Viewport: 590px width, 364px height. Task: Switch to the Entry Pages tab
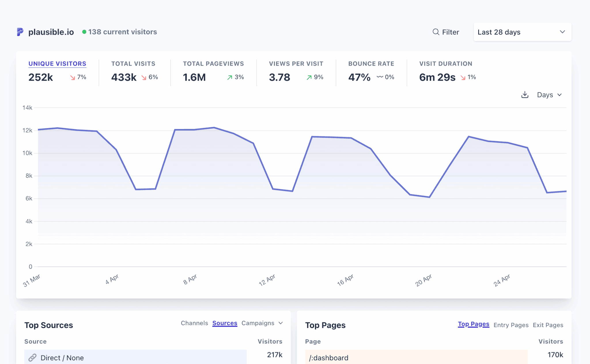(x=511, y=325)
